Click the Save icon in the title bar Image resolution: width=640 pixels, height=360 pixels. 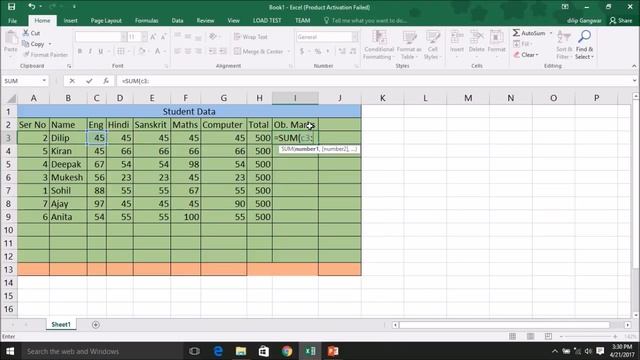[11, 7]
